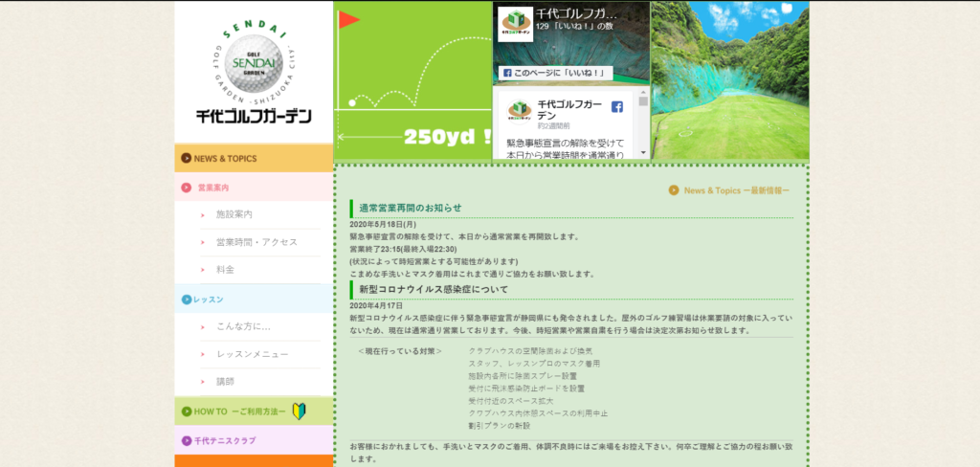
Task: Click the beginner mark icon beside HOW TO
Action: pos(298,411)
